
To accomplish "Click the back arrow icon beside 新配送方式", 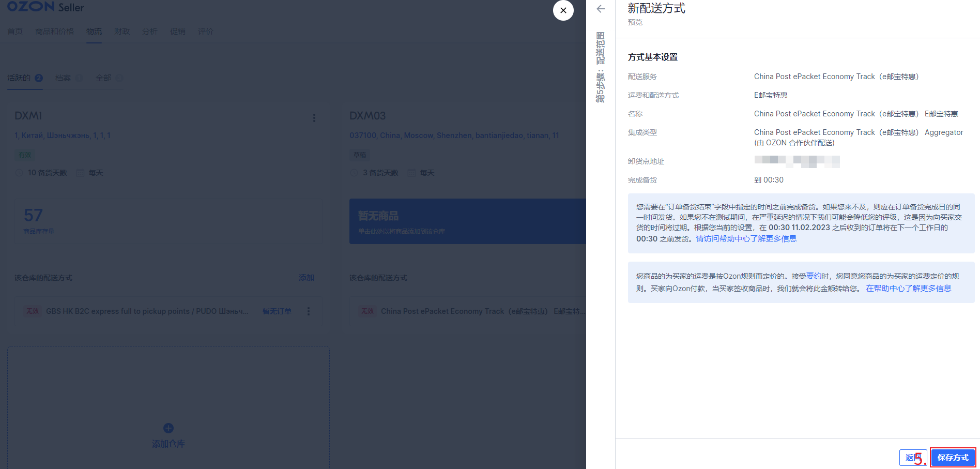I will (601, 9).
